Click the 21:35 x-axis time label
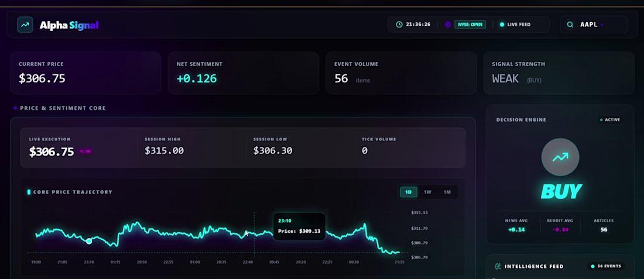Viewport: 644px width, 279px height. point(399,262)
